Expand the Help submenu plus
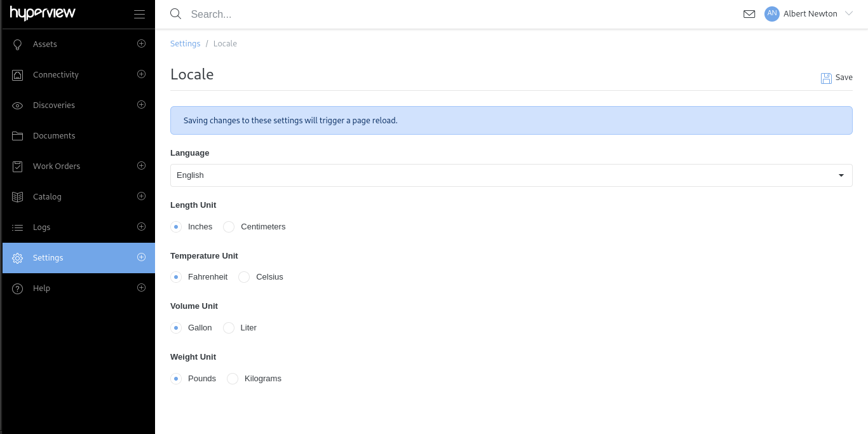 (142, 288)
